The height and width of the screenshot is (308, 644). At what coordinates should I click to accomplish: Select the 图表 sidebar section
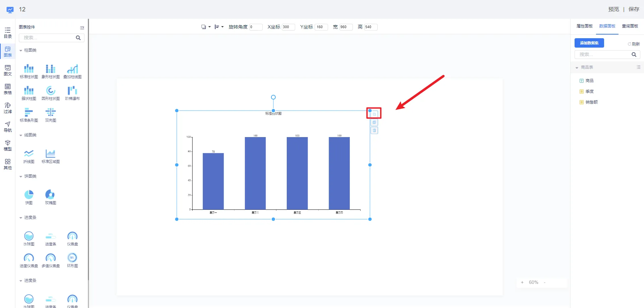[8, 52]
